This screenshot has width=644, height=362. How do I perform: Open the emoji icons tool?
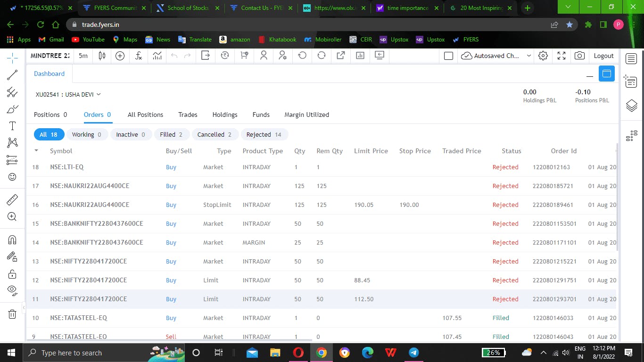(x=12, y=177)
